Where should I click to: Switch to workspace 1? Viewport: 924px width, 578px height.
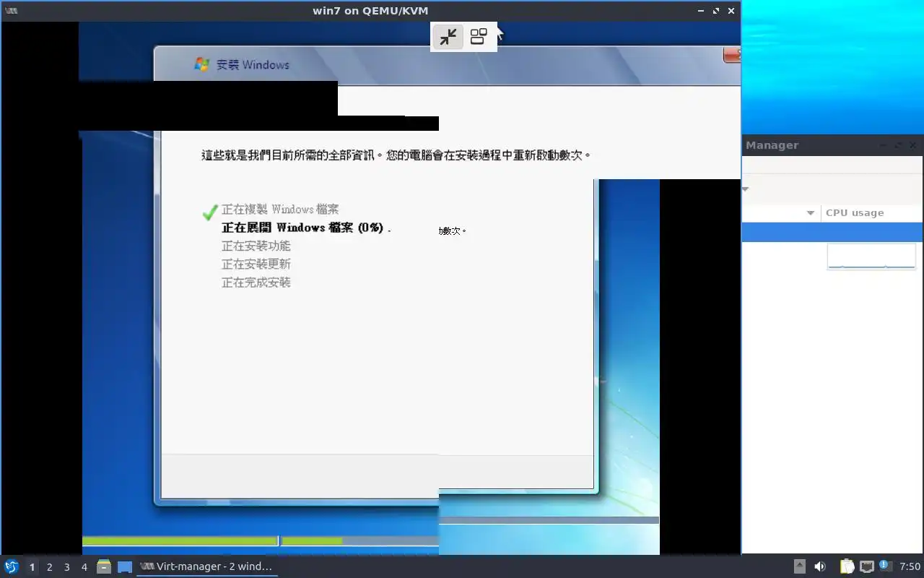pyautogui.click(x=32, y=567)
